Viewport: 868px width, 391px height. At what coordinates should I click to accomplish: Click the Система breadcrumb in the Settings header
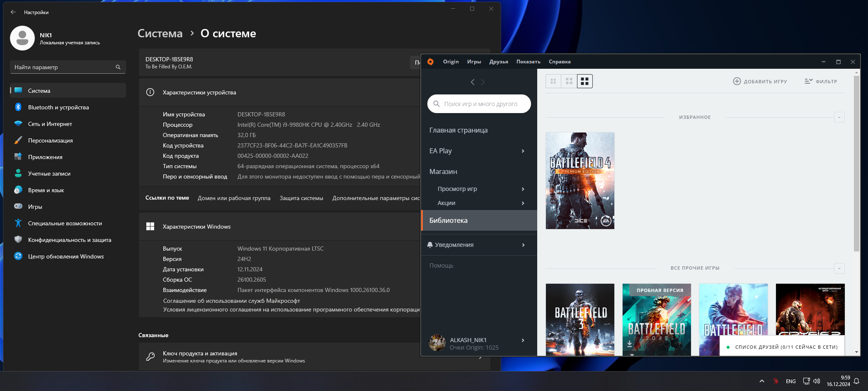[x=160, y=34]
